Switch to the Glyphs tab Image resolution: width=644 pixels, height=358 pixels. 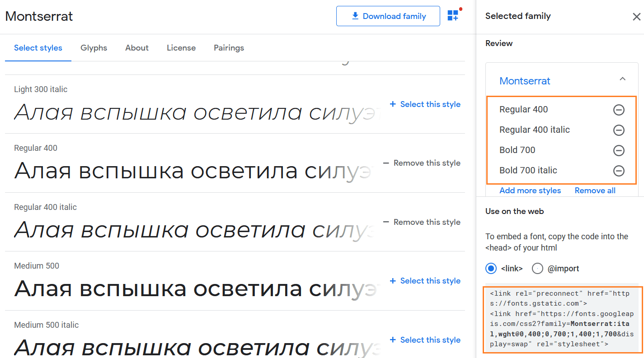94,48
